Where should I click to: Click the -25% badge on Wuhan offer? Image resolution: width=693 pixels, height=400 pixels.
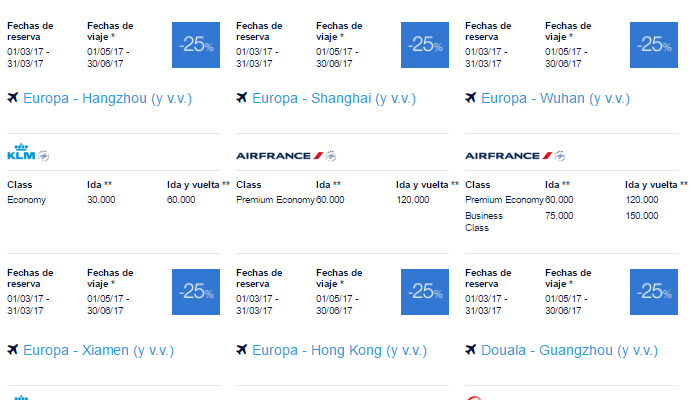point(654,45)
